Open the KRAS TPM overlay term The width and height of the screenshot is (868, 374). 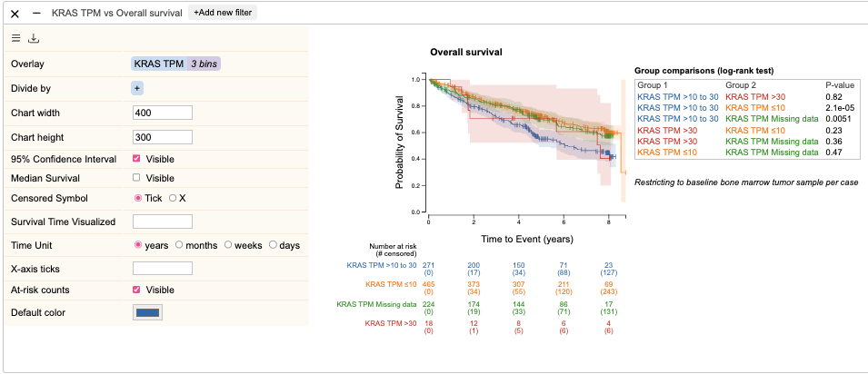point(159,64)
